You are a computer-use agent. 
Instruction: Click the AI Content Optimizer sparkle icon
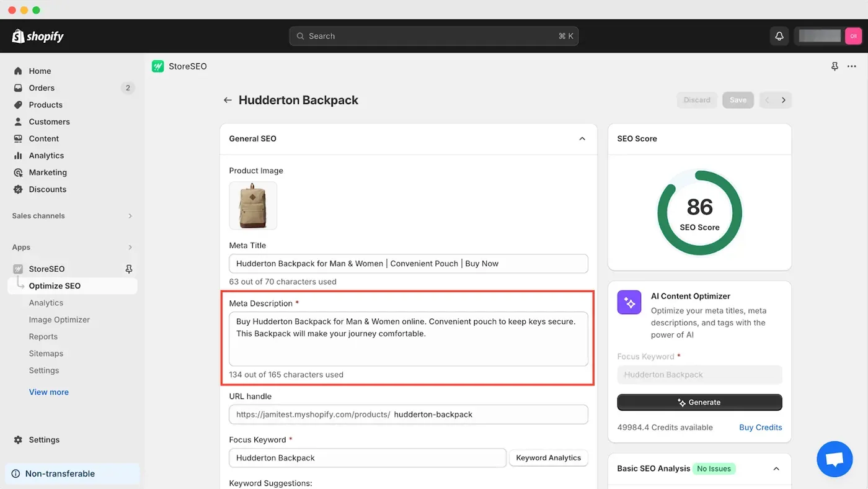click(x=629, y=302)
